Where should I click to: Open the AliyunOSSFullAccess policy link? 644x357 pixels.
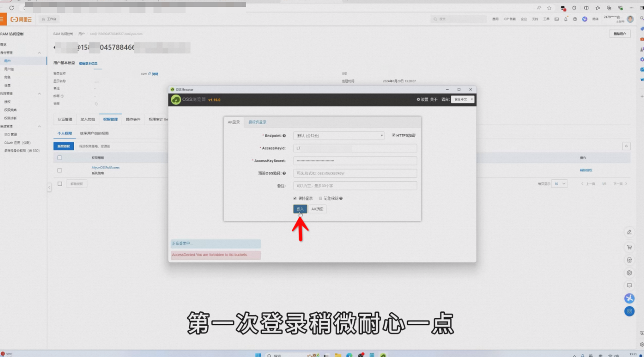pos(105,168)
